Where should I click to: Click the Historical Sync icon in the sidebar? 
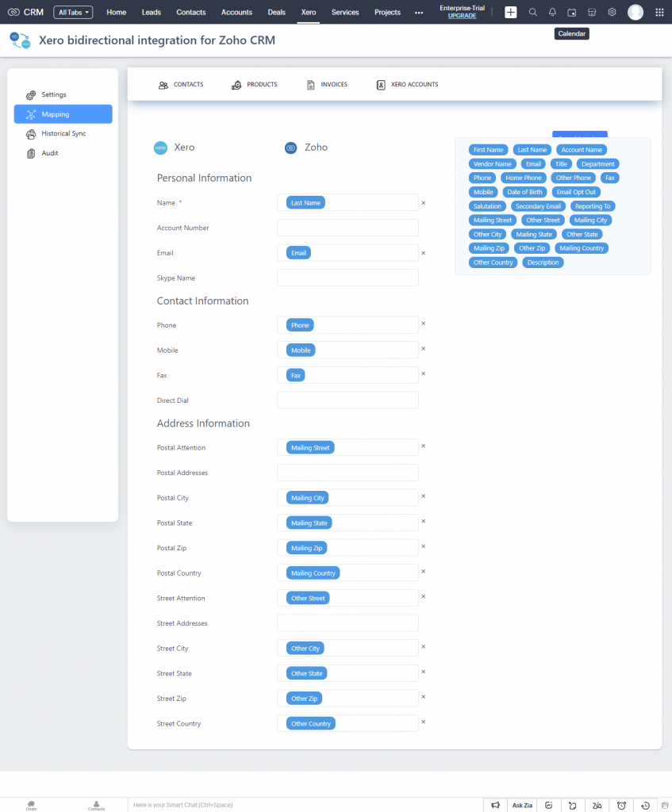31,134
